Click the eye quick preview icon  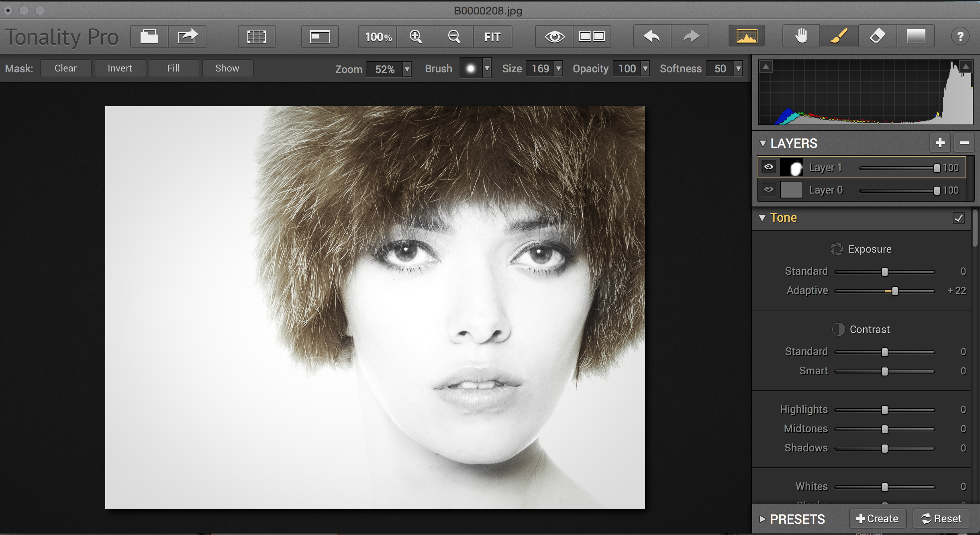(x=554, y=37)
